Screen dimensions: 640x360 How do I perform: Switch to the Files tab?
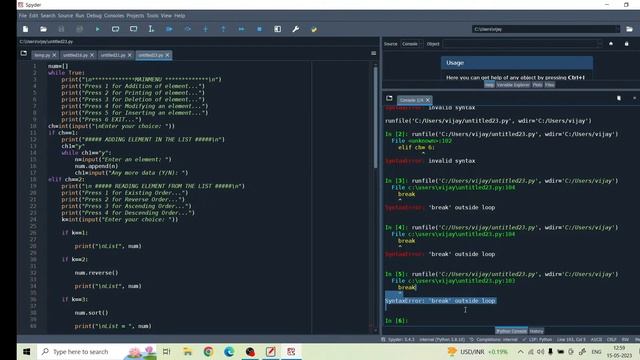tap(549, 85)
